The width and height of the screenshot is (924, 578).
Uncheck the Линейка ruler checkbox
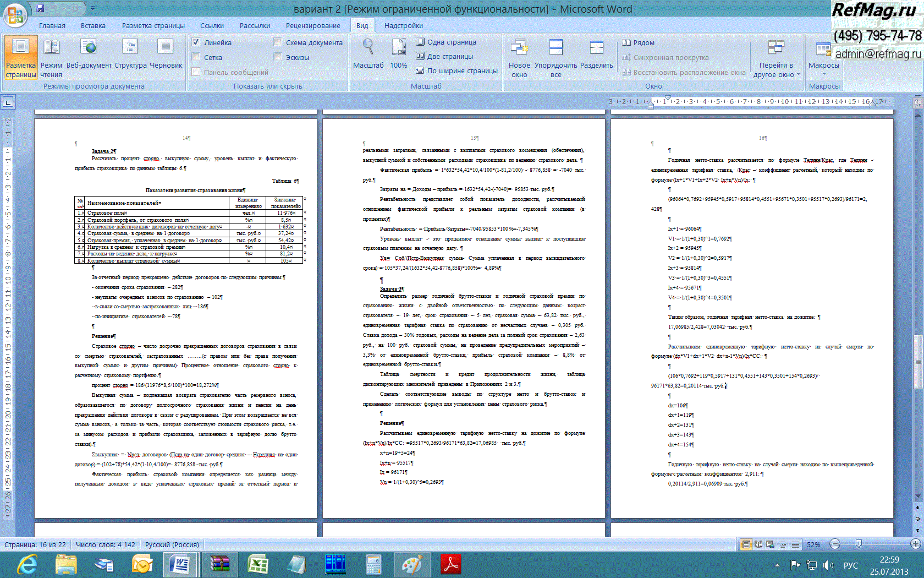point(196,42)
